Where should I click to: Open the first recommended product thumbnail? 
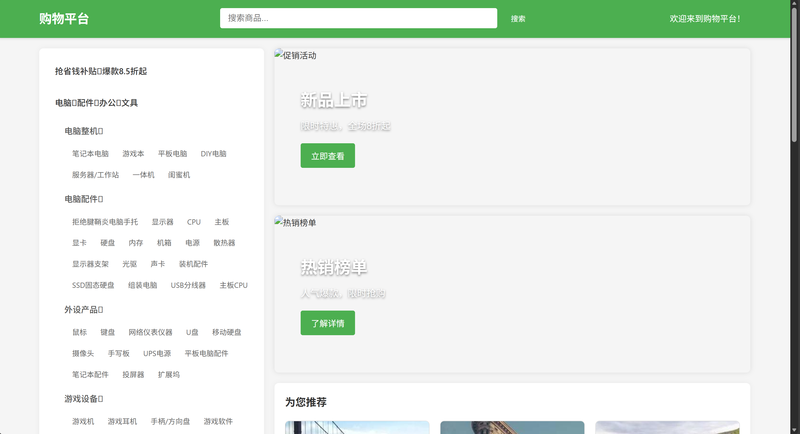(357, 427)
